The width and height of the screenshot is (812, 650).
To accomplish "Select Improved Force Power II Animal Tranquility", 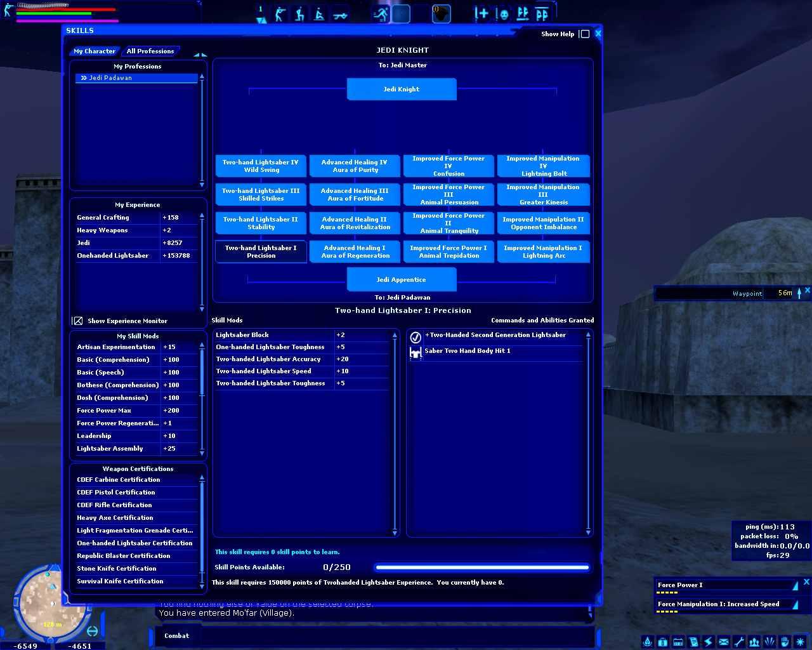I will pos(449,223).
